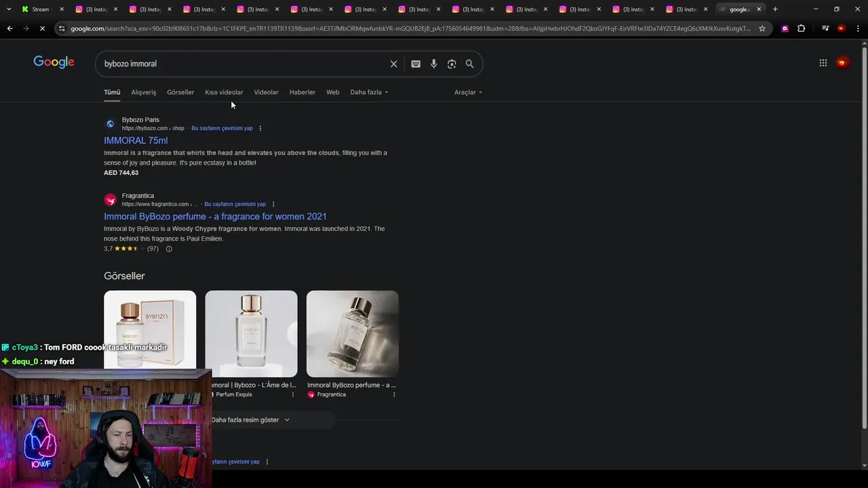Open a new browser tab

(x=775, y=9)
